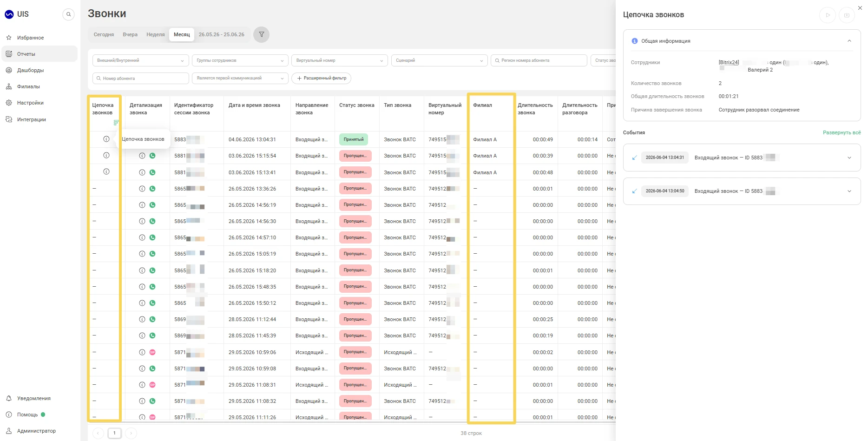Image resolution: width=868 pixels, height=441 pixels.
Task: Switch to Неделя period tab
Action: (155, 34)
